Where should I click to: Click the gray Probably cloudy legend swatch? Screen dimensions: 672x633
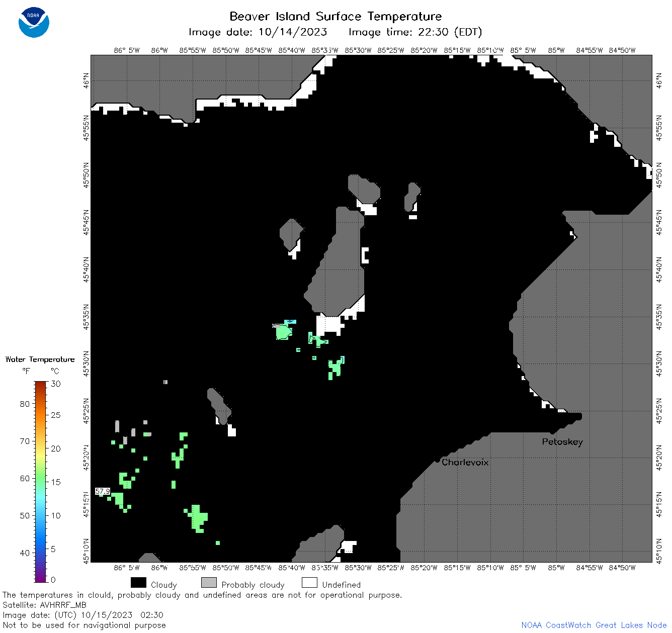pyautogui.click(x=209, y=583)
